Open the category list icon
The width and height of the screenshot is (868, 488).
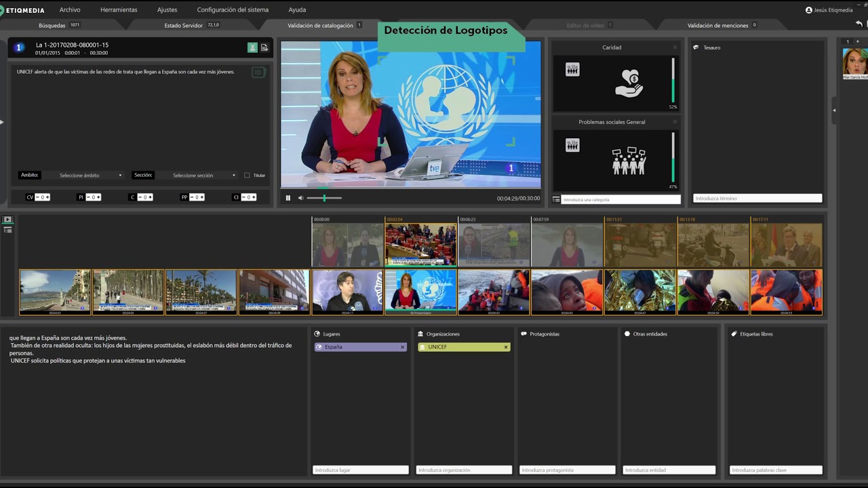coord(556,199)
